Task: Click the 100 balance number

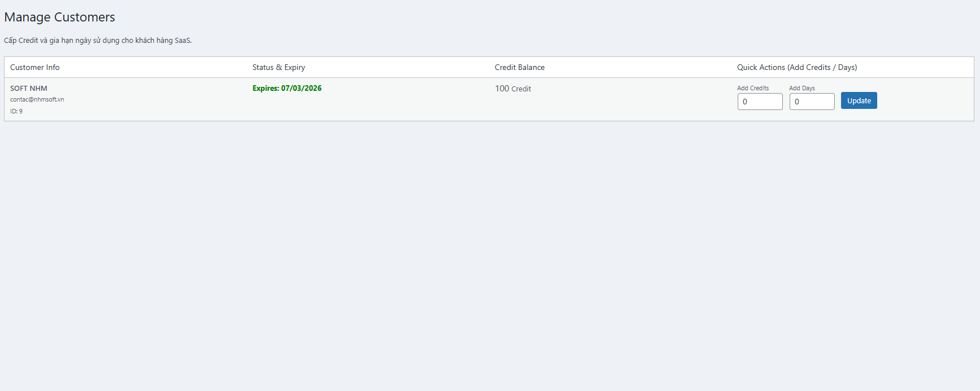Action: pos(502,89)
